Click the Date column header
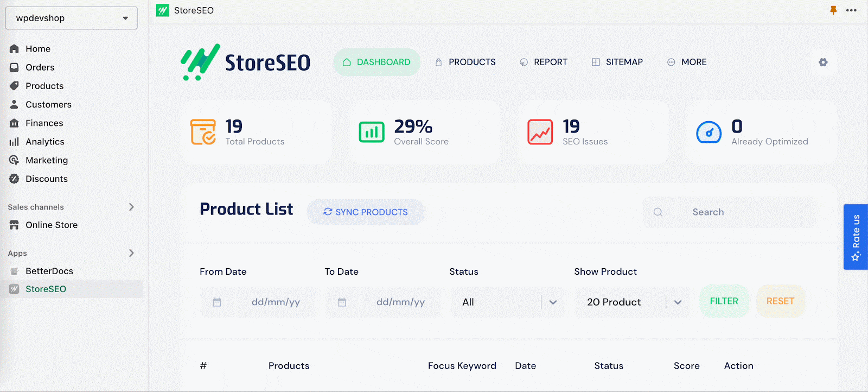868x392 pixels. [526, 366]
